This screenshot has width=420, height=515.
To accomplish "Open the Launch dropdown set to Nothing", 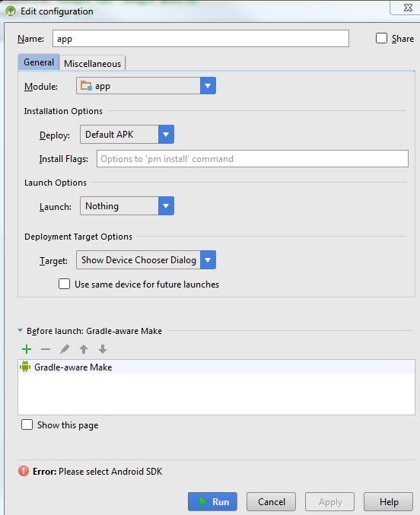I will [127, 206].
